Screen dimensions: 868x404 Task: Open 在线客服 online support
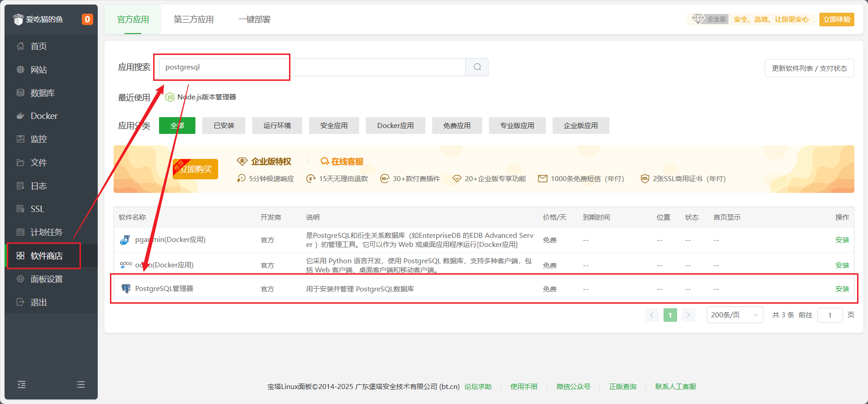click(x=342, y=162)
